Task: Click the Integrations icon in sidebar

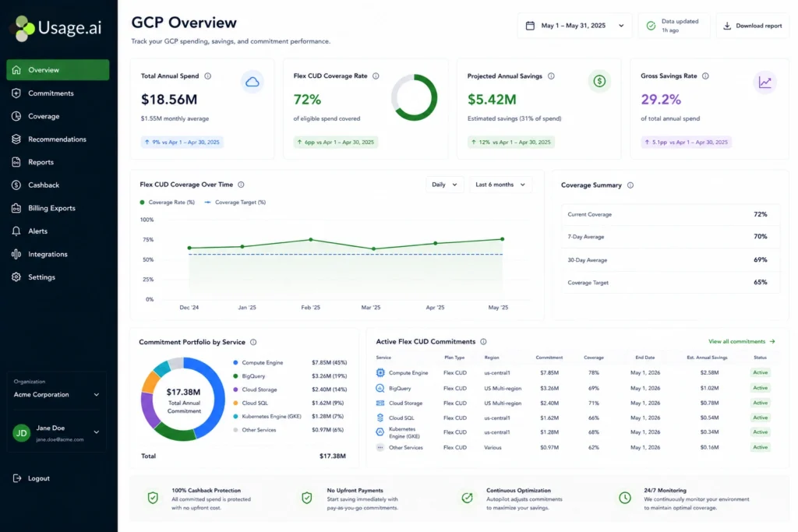Action: pos(16,254)
